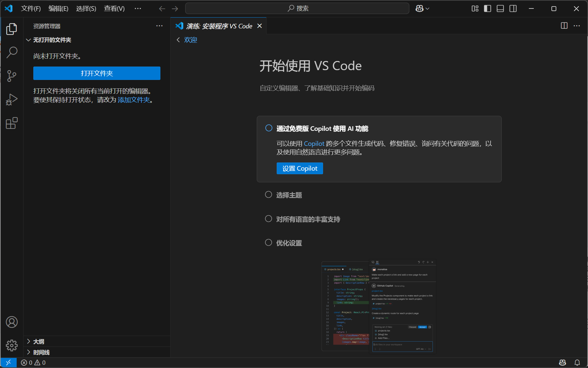Go forward with the right arrow
The image size is (588, 368).
point(175,9)
